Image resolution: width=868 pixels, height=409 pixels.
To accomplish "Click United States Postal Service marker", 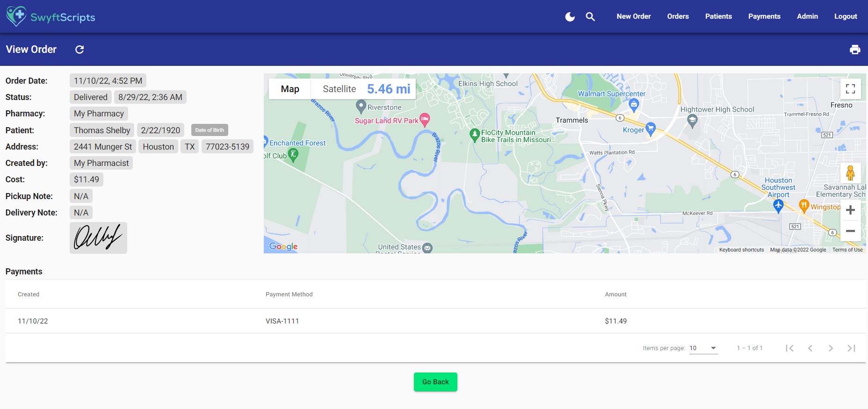I will click(x=427, y=248).
